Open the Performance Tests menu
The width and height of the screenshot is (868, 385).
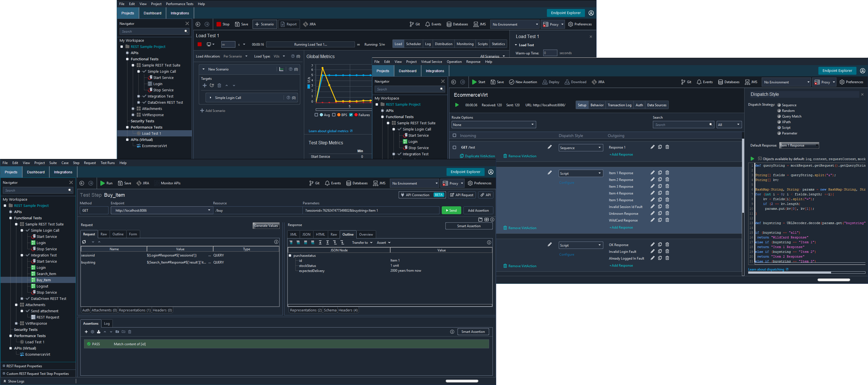click(x=179, y=4)
